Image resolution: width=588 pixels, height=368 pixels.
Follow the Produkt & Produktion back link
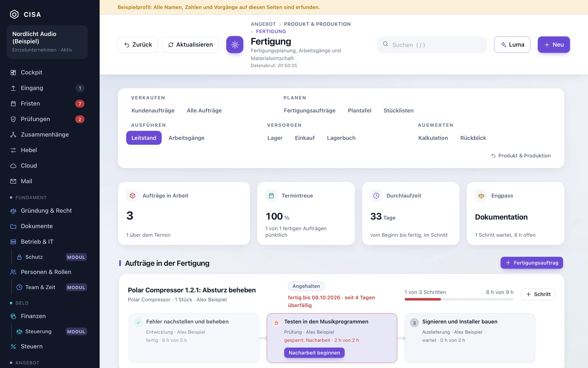pos(521,156)
